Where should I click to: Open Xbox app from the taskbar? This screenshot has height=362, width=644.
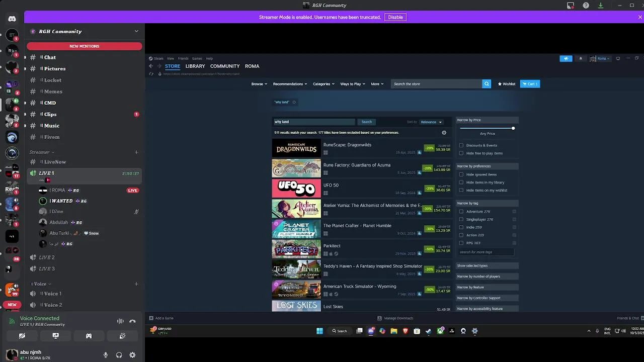point(440,331)
